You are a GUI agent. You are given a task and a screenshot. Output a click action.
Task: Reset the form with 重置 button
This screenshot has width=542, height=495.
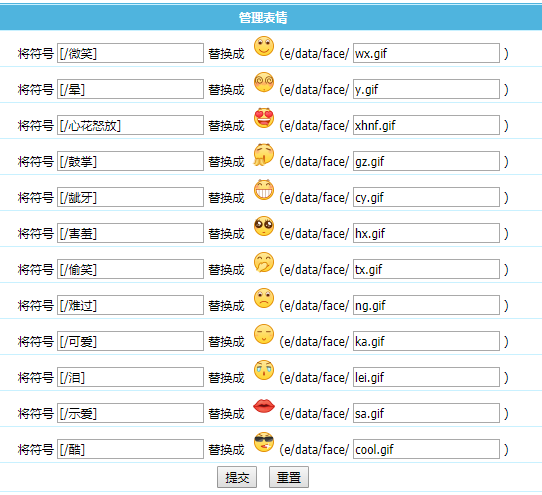click(289, 477)
